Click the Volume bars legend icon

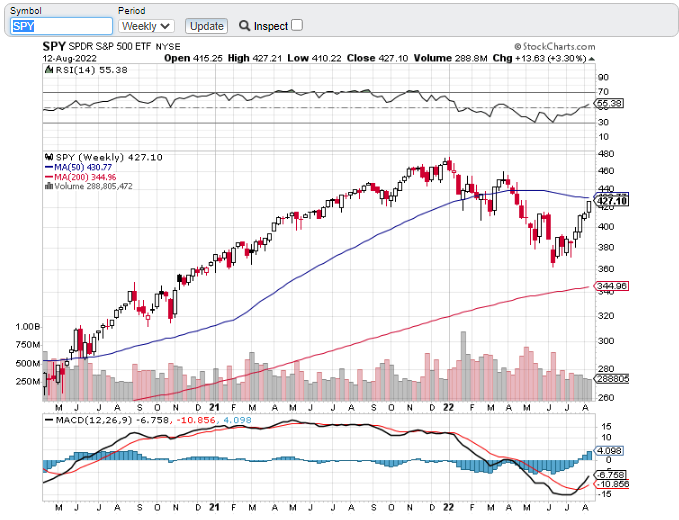click(x=46, y=186)
